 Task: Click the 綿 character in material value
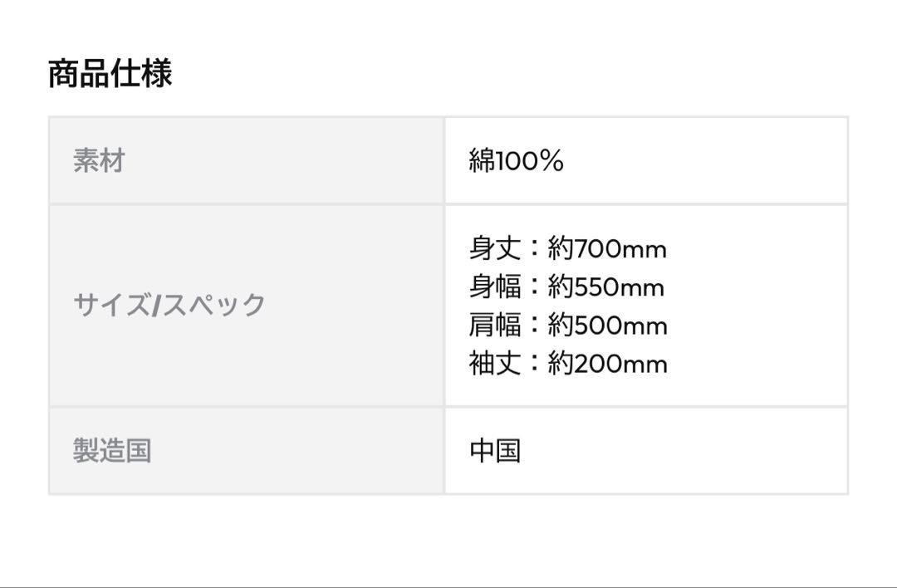tap(482, 160)
